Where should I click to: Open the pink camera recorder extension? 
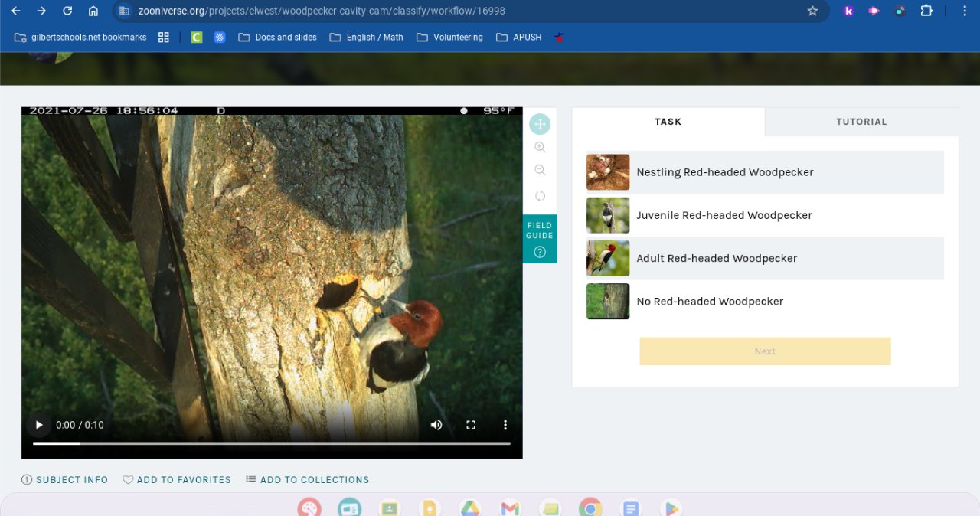click(x=874, y=11)
